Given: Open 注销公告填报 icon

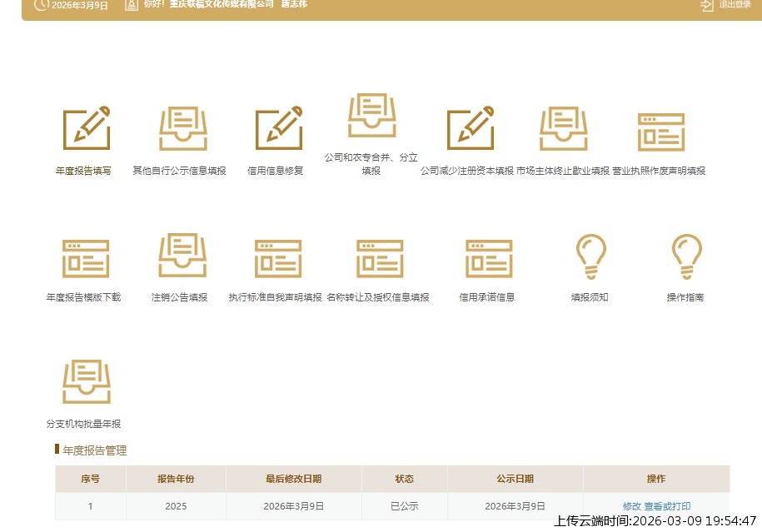Looking at the screenshot, I should (182, 256).
